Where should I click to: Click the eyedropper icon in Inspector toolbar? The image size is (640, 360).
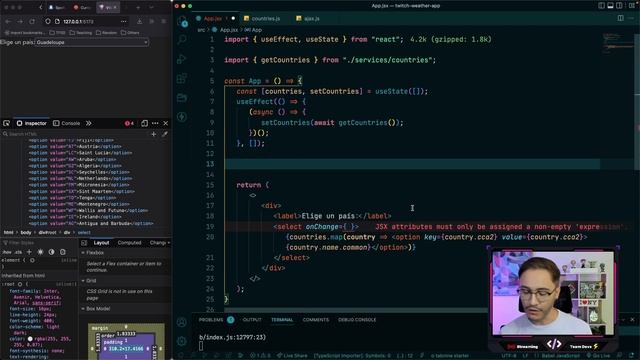[164, 134]
